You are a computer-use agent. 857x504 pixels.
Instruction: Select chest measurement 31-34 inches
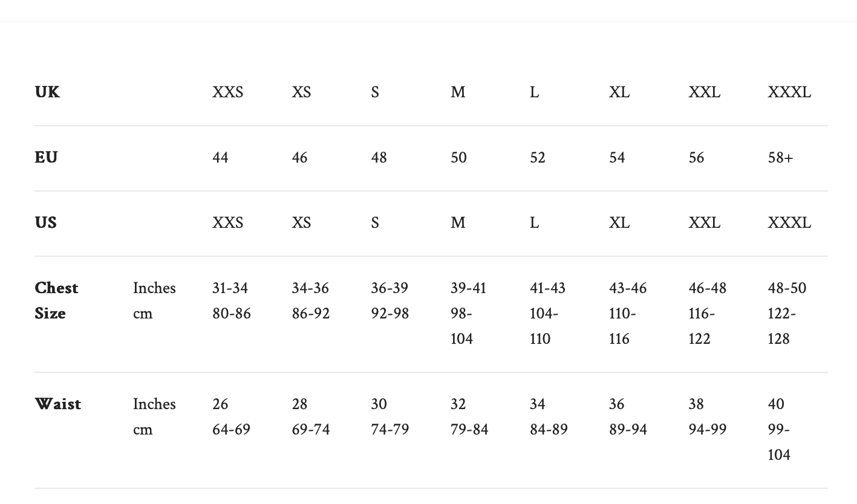(x=230, y=288)
